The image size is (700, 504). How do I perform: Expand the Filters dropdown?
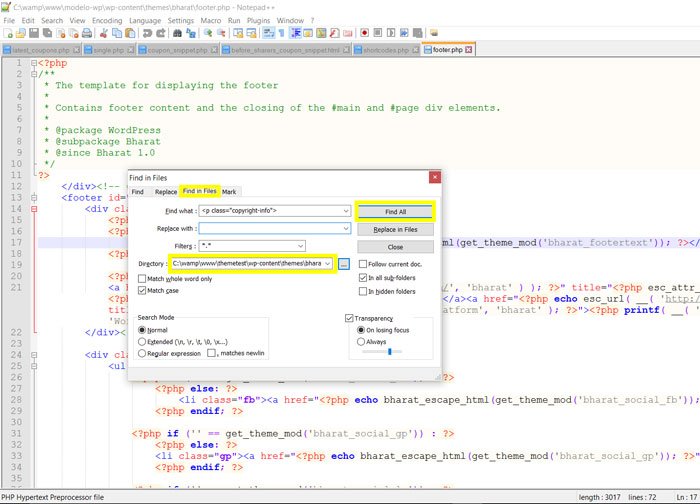301,246
